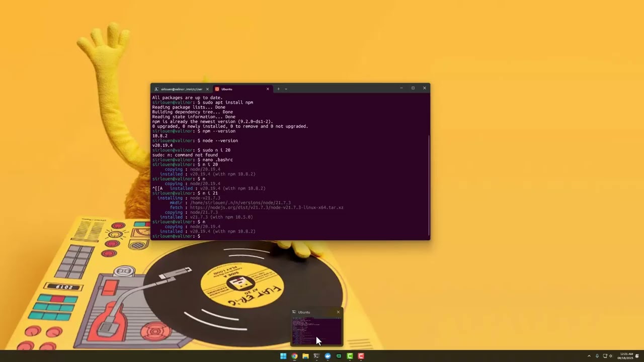Image resolution: width=644 pixels, height=362 pixels.
Task: Click 'installing : node-v21.7.3' line
Action: (x=189, y=198)
